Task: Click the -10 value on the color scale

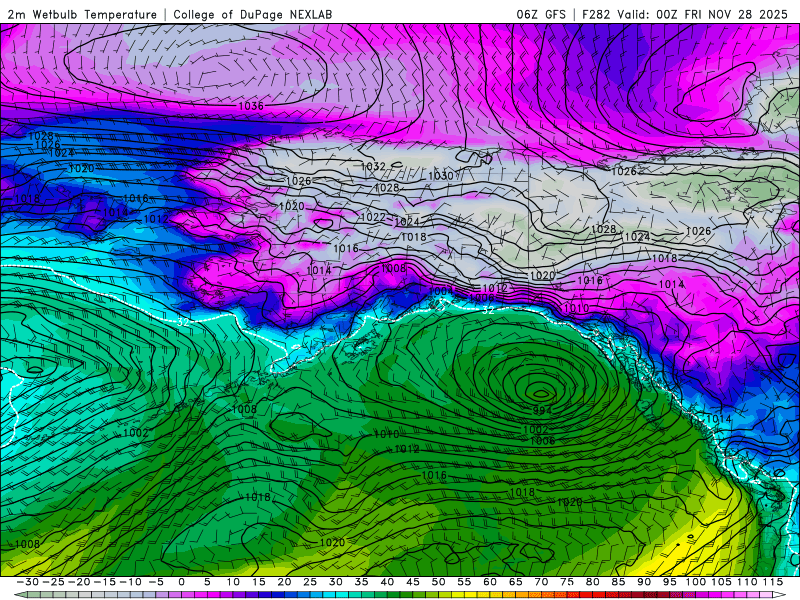Action: 130,582
